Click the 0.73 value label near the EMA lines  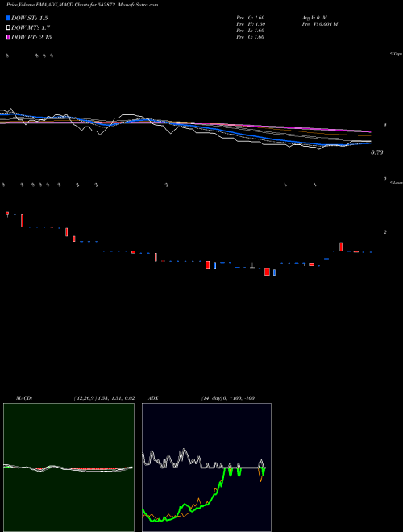377,152
